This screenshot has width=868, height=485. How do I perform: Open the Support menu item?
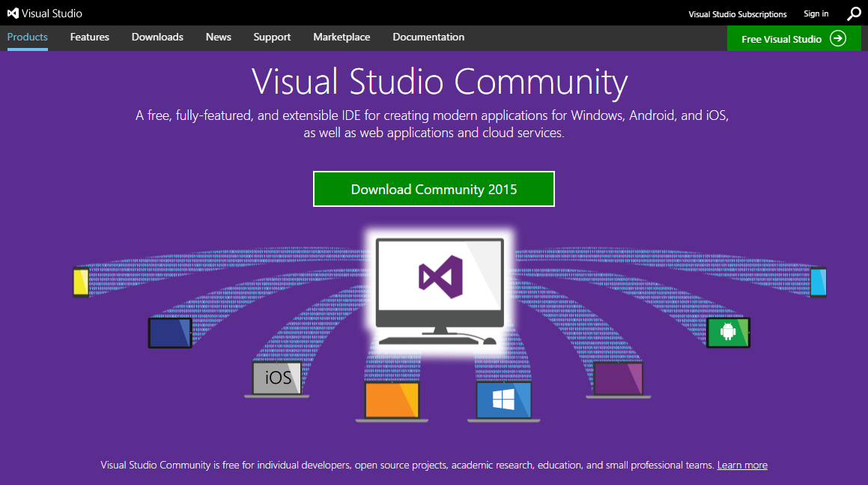pos(272,37)
